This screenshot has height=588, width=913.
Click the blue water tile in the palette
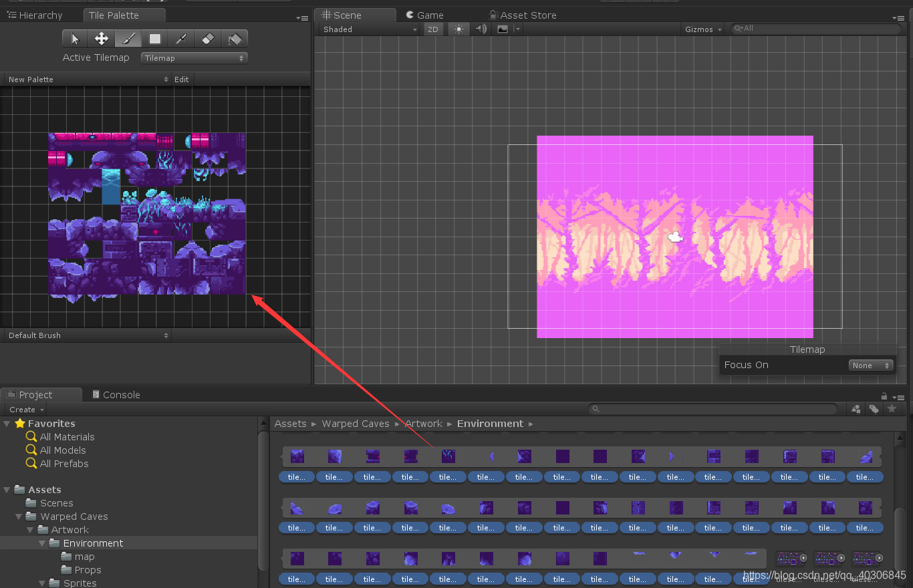click(111, 186)
